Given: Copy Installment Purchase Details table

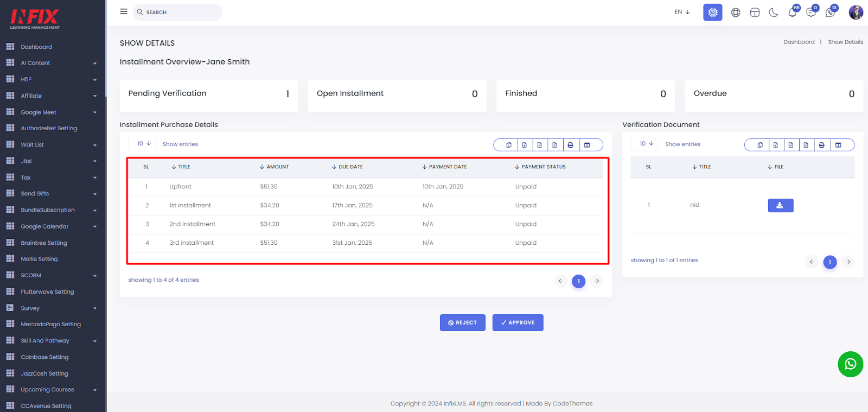Looking at the screenshot, I should tap(509, 145).
